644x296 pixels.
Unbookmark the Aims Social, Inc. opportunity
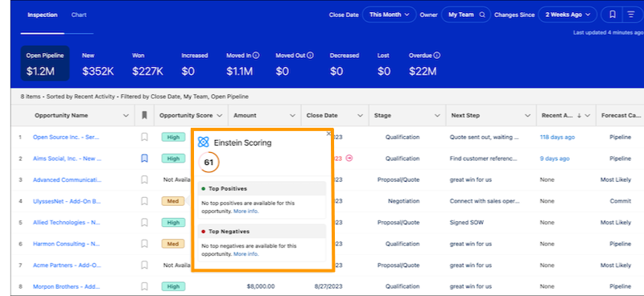[x=144, y=158]
